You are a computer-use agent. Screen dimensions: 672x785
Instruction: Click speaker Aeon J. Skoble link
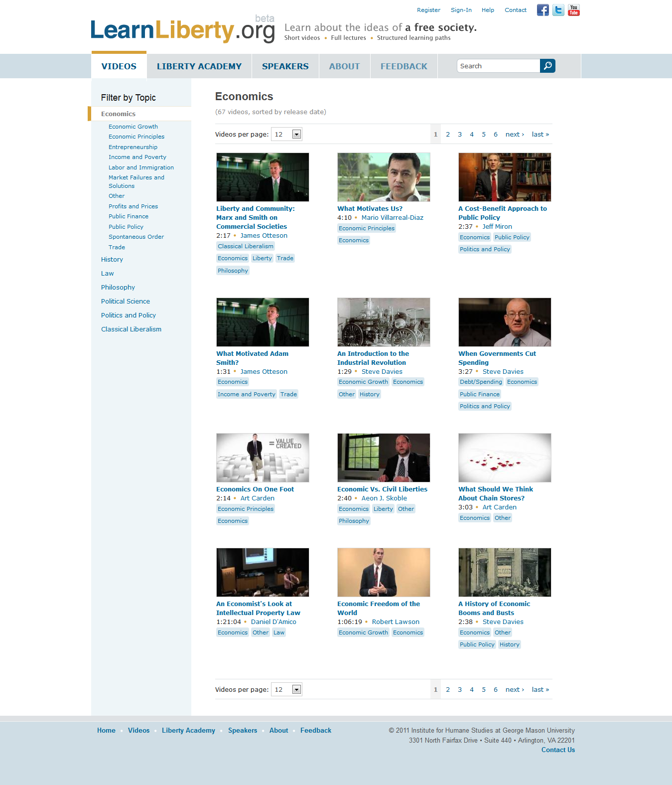[x=384, y=498]
